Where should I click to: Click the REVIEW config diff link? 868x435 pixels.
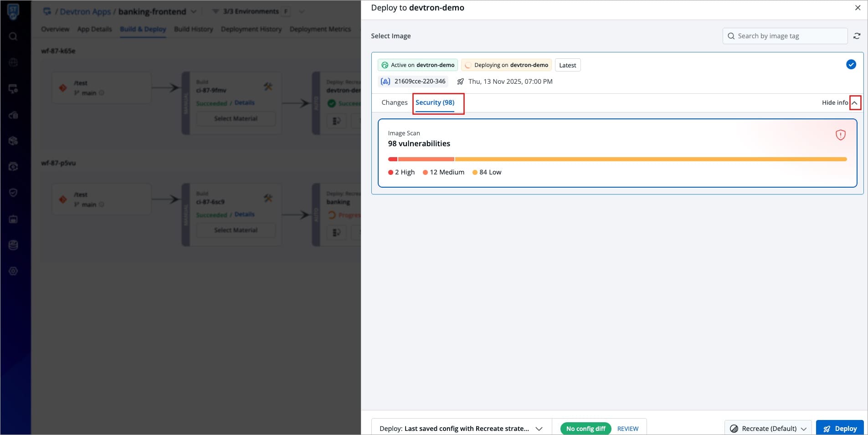(627, 429)
